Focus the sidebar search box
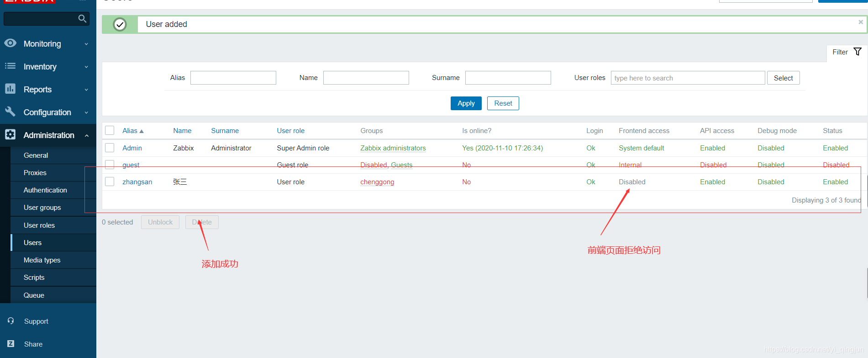Screen dimensions: 868x358 point(41,19)
